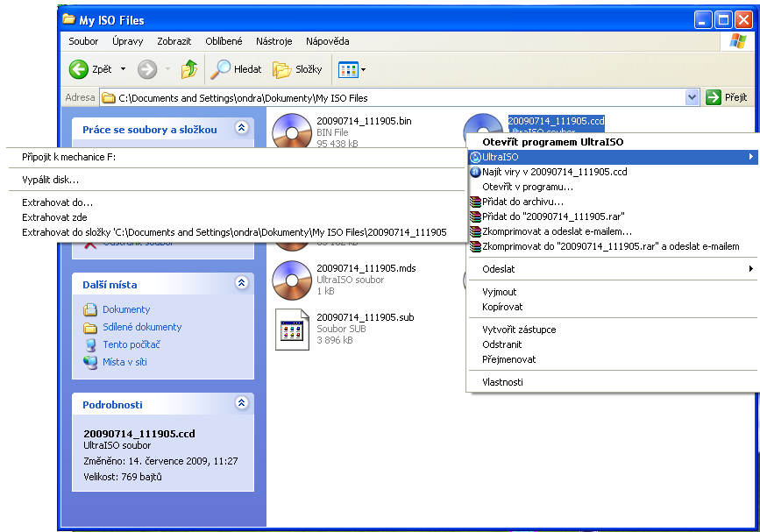Choose Vypálit disk…
This screenshot has height=532, width=760.
pyautogui.click(x=237, y=180)
